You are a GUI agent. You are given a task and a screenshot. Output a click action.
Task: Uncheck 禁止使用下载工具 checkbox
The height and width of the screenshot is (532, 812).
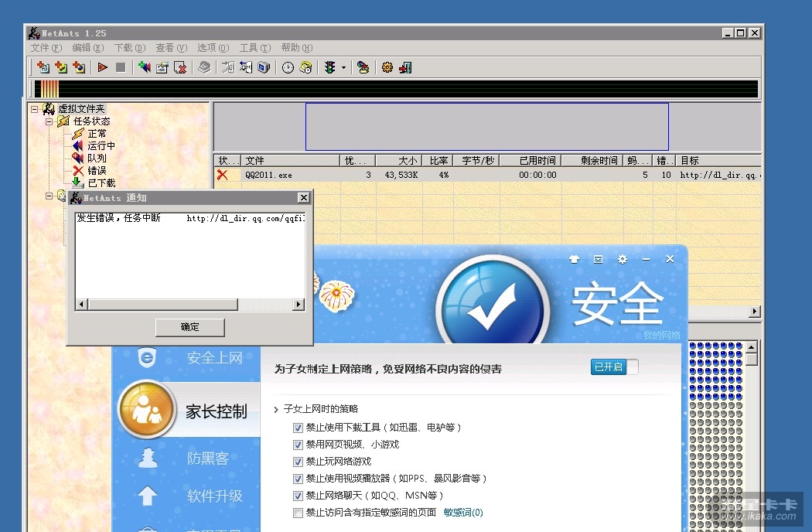298,428
